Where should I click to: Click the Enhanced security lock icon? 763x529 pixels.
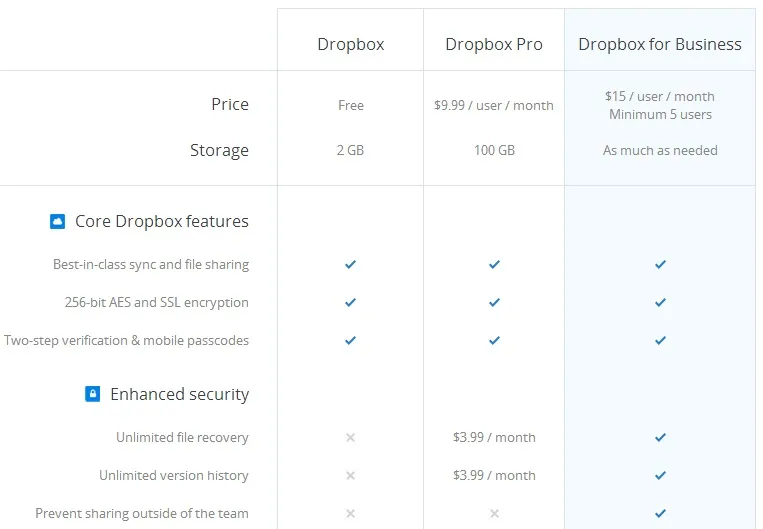click(92, 394)
